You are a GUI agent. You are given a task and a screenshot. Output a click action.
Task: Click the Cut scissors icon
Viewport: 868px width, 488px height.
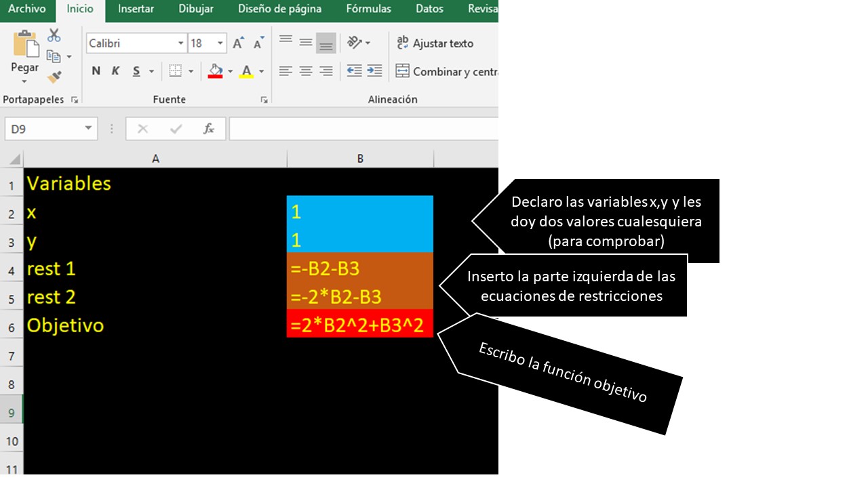[x=54, y=36]
